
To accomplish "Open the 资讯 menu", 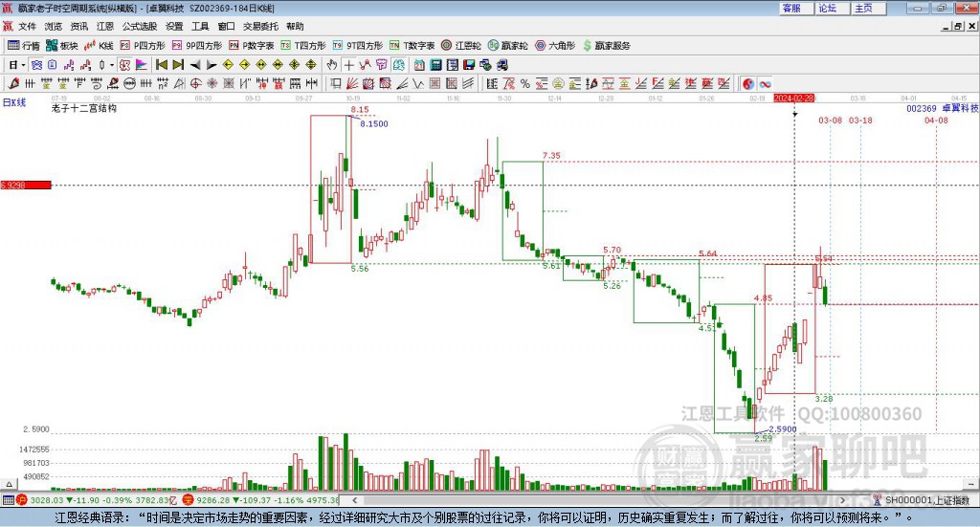I will [78, 26].
